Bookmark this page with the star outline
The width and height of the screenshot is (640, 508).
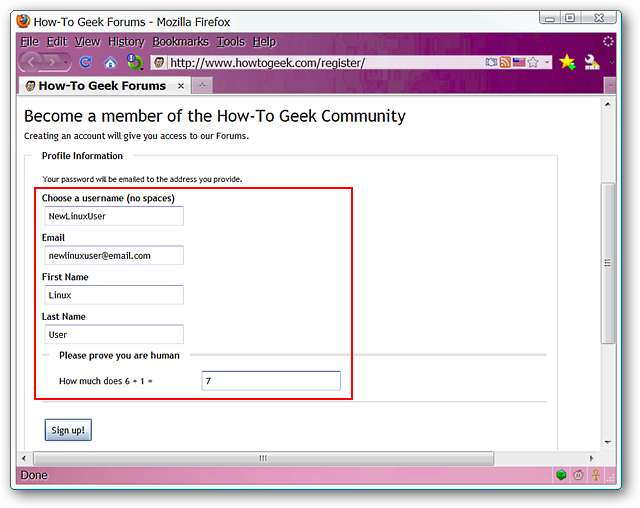(x=533, y=62)
